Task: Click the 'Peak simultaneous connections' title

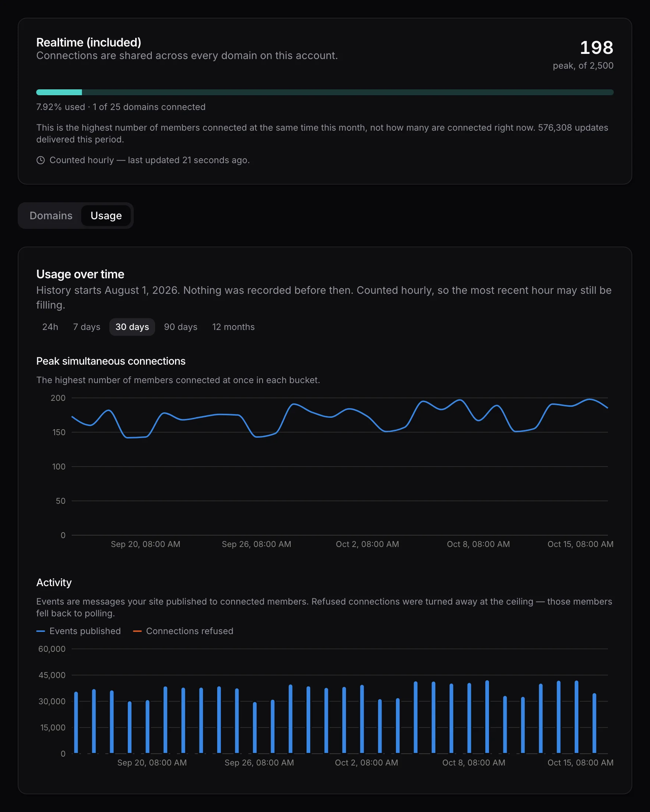Action: [111, 361]
